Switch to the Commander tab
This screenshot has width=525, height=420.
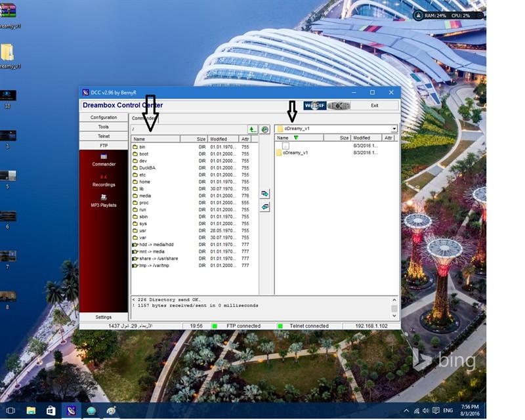click(x=143, y=118)
